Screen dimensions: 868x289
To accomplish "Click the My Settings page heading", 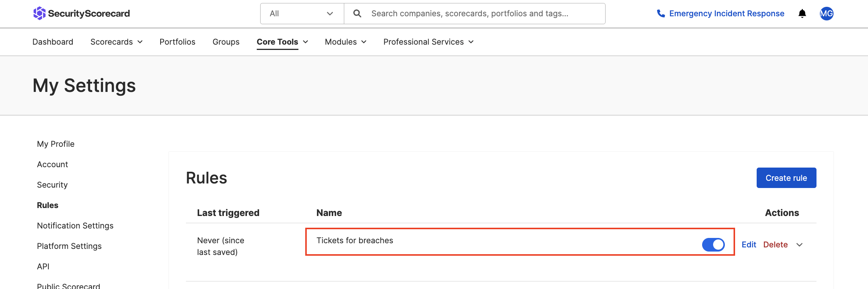I will pyautogui.click(x=84, y=85).
